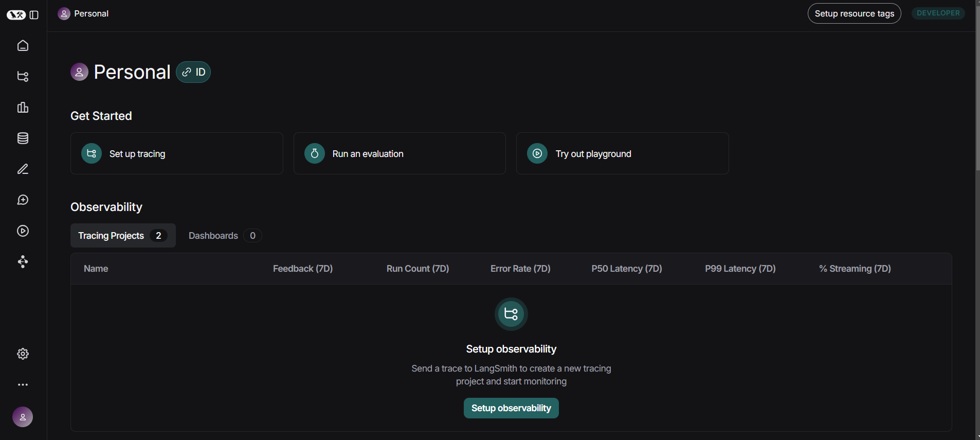
Task: Toggle the sidebar collapse icon
Action: [x=34, y=15]
